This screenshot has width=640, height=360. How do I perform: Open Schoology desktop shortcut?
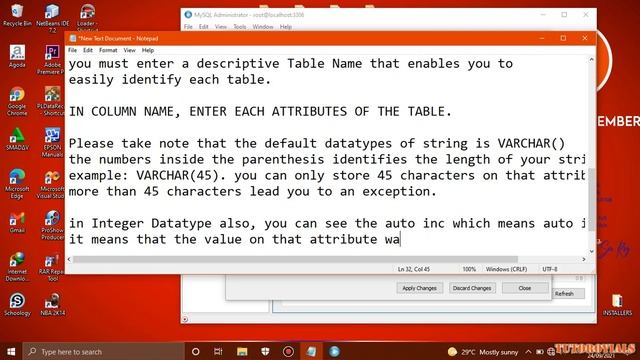[x=17, y=304]
